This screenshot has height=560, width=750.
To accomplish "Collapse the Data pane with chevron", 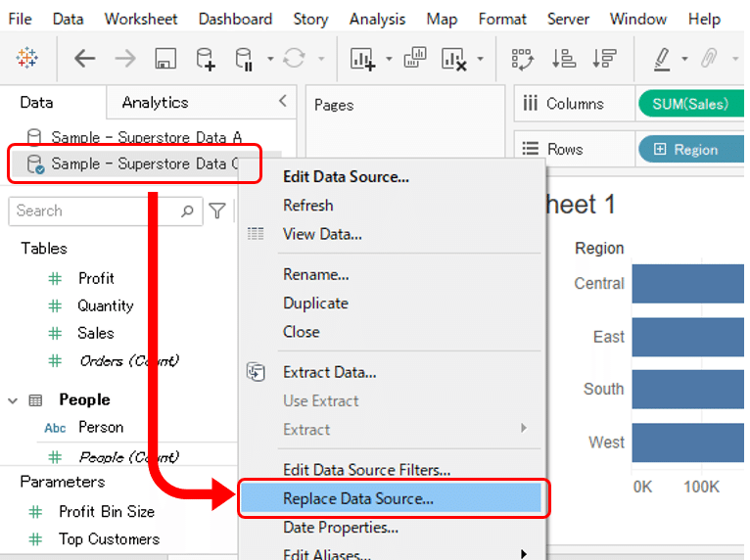I will click(283, 101).
